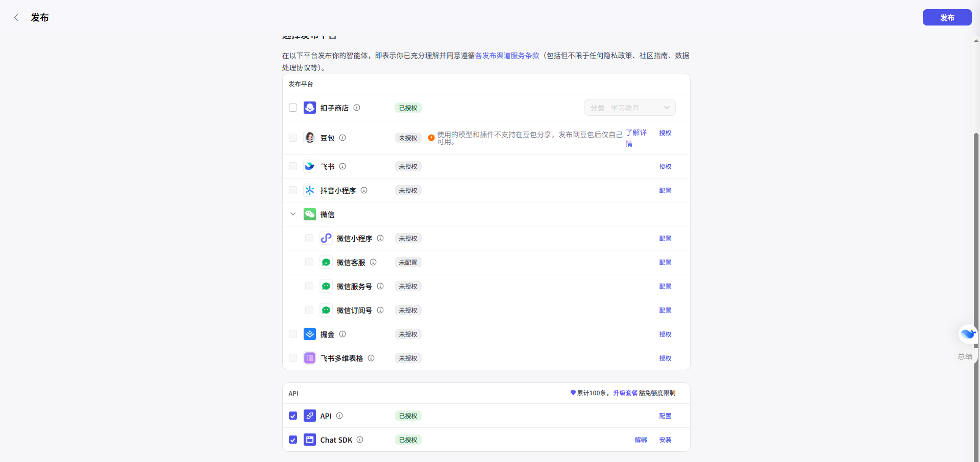Show info tooltip next to 豆包
The image size is (980, 462).
342,138
